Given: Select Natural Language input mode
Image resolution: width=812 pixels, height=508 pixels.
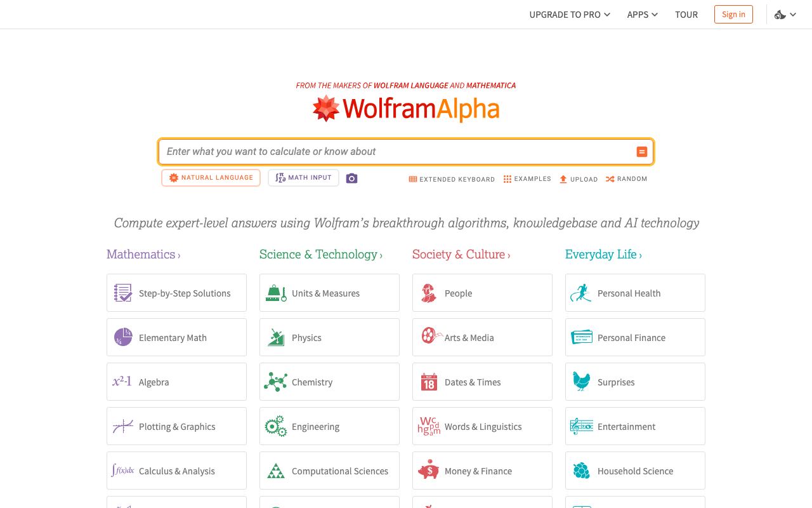Looking at the screenshot, I should click(211, 178).
